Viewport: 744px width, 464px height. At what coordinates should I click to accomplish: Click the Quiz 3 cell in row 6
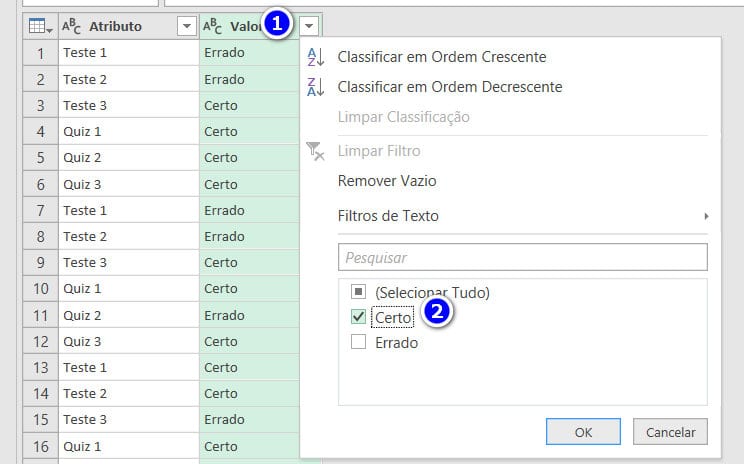tap(129, 184)
